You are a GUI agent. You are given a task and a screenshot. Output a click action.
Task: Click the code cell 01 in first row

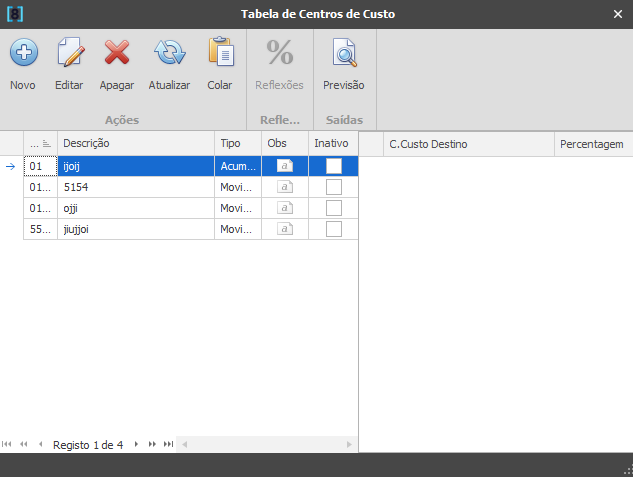pos(40,166)
